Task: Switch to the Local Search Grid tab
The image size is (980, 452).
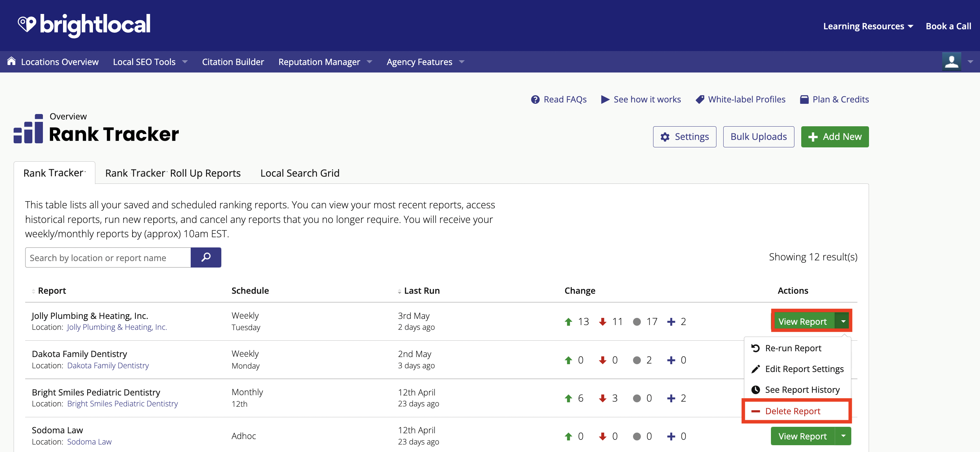Action: [300, 173]
